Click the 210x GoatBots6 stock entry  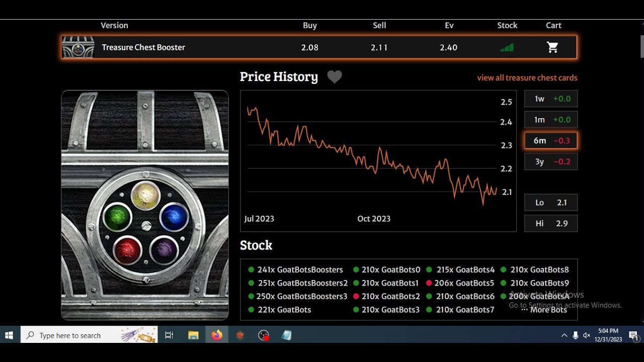click(x=460, y=297)
